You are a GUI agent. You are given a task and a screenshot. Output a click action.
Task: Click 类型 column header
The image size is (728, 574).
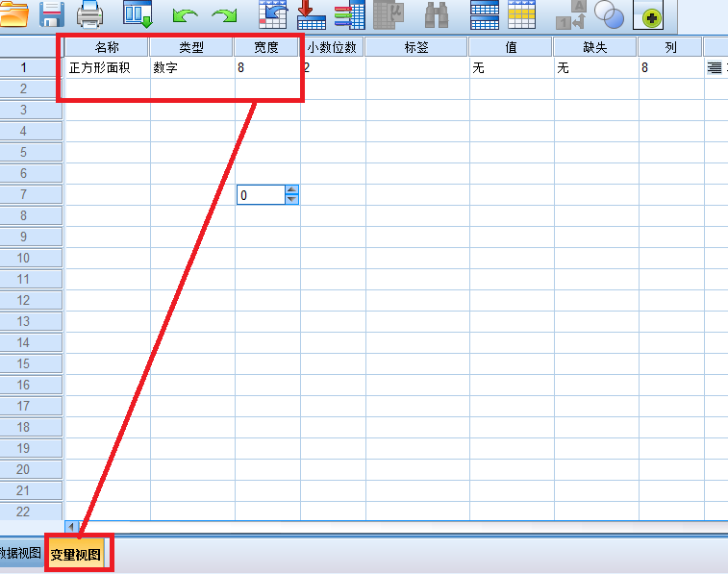190,47
